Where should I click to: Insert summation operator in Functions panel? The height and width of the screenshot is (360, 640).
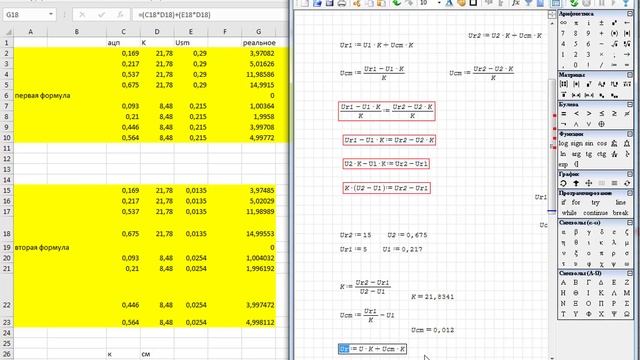[x=614, y=144]
